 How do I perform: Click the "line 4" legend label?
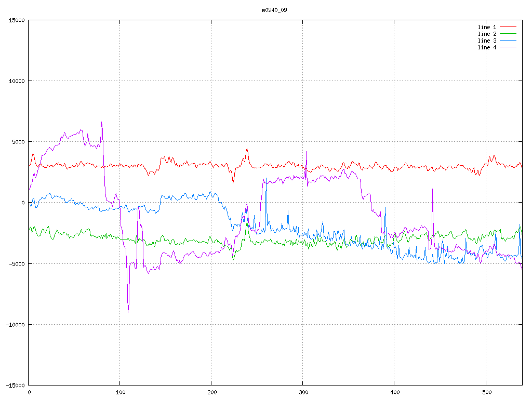(487, 47)
